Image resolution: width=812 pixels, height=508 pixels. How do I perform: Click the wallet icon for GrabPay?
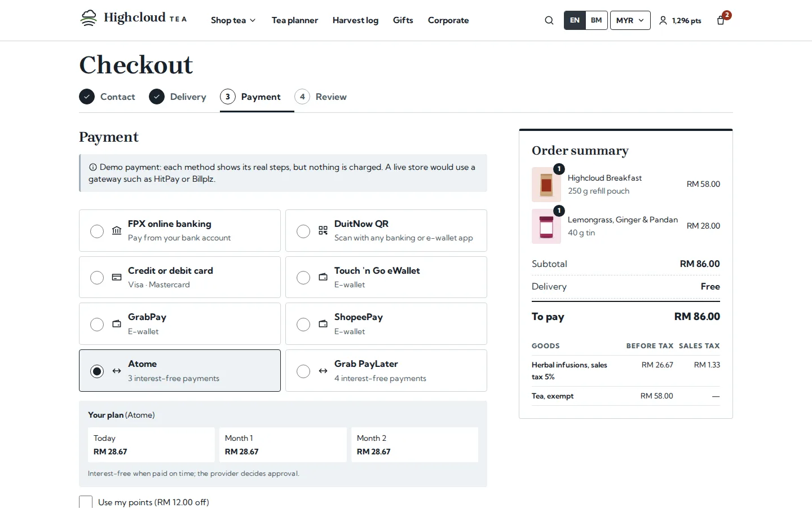click(117, 324)
